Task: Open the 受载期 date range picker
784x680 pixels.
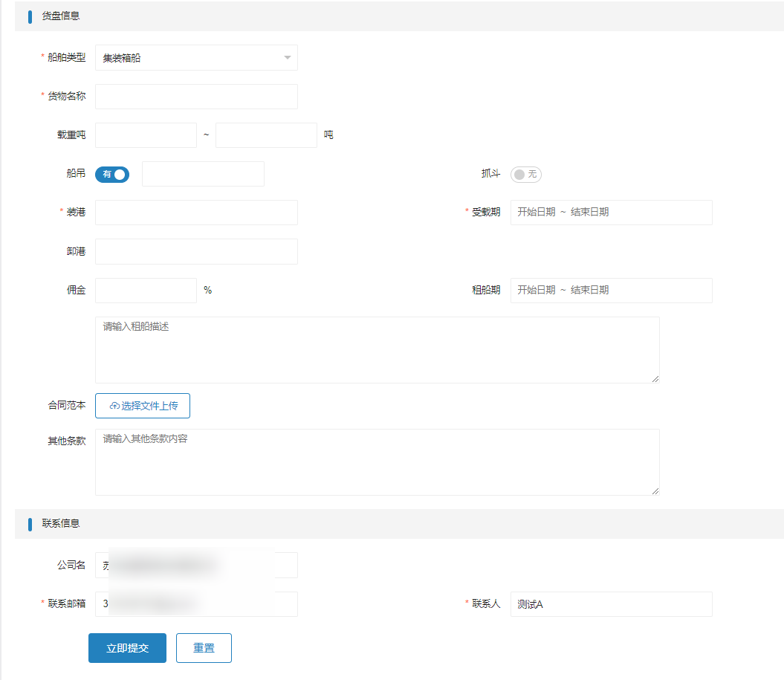Action: point(611,213)
